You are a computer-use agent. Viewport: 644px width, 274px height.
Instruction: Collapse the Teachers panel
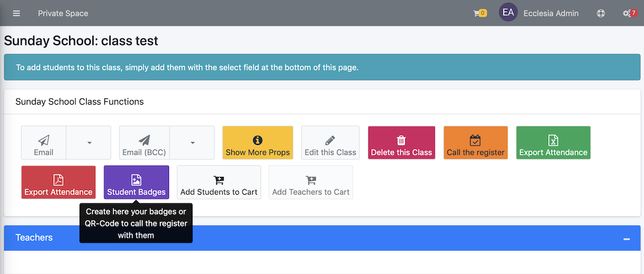[626, 238]
